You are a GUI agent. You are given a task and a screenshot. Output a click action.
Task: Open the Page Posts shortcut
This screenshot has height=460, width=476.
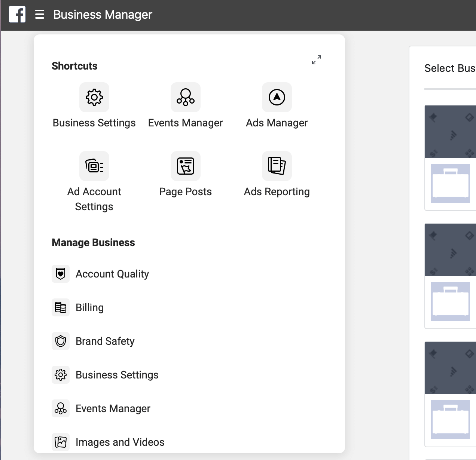tap(185, 166)
